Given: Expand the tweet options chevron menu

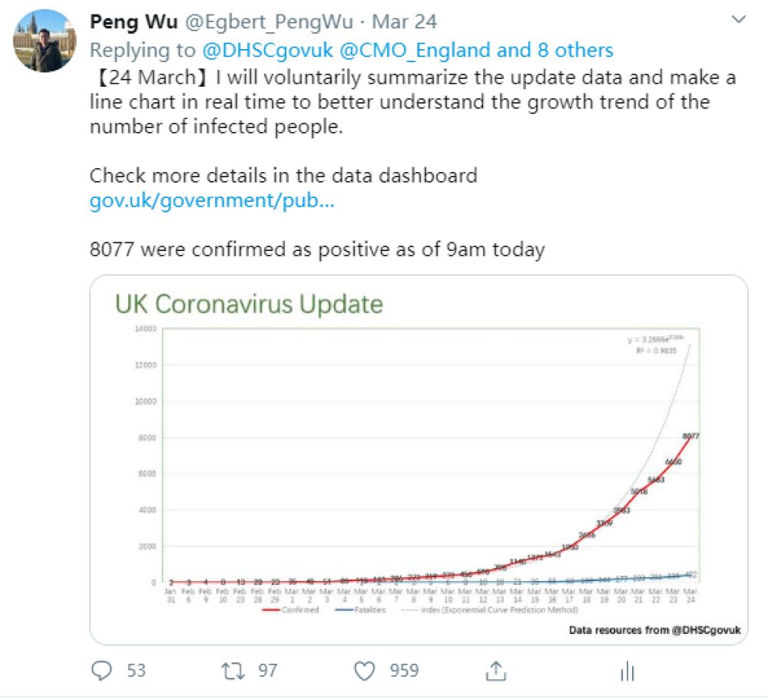Looking at the screenshot, I should [x=739, y=21].
